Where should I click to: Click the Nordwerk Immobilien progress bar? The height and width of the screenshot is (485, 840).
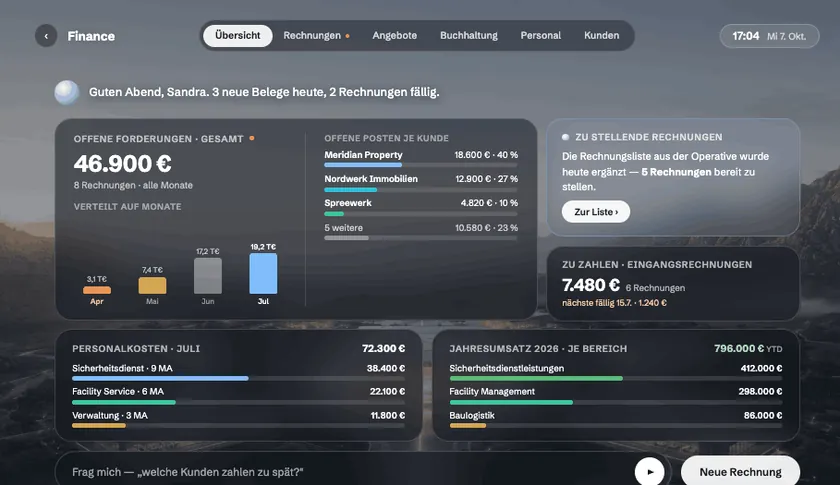421,189
